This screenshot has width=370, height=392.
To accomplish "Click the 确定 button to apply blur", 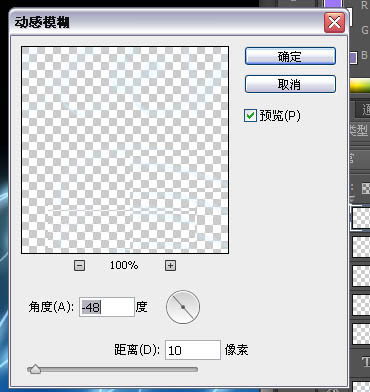I will (290, 56).
